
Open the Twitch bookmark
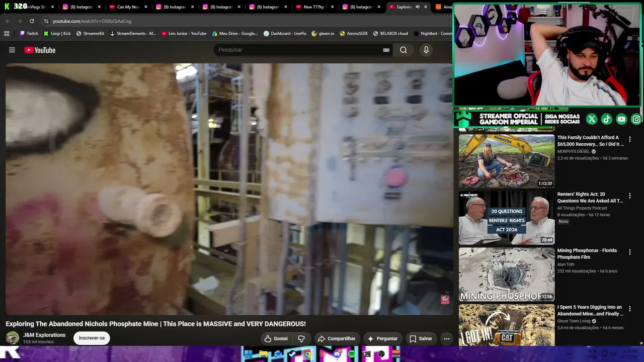(x=29, y=34)
